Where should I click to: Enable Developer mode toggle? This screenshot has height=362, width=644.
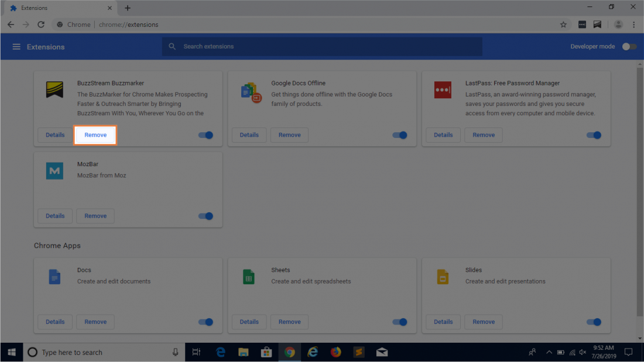coord(629,47)
